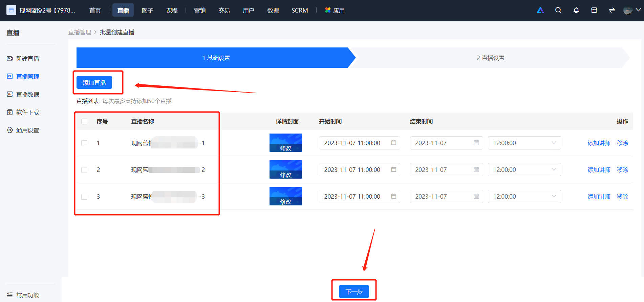
Task: Open the 应用 colorful apps menu
Action: click(x=335, y=11)
